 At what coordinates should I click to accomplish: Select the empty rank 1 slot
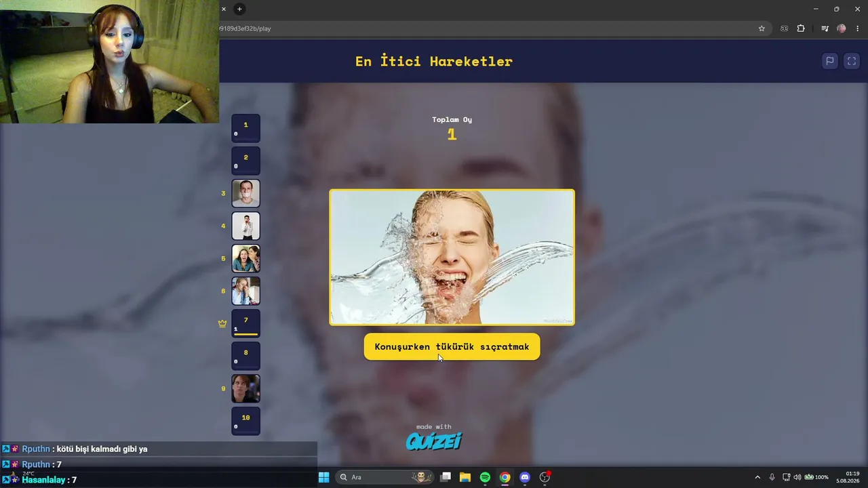pyautogui.click(x=245, y=128)
